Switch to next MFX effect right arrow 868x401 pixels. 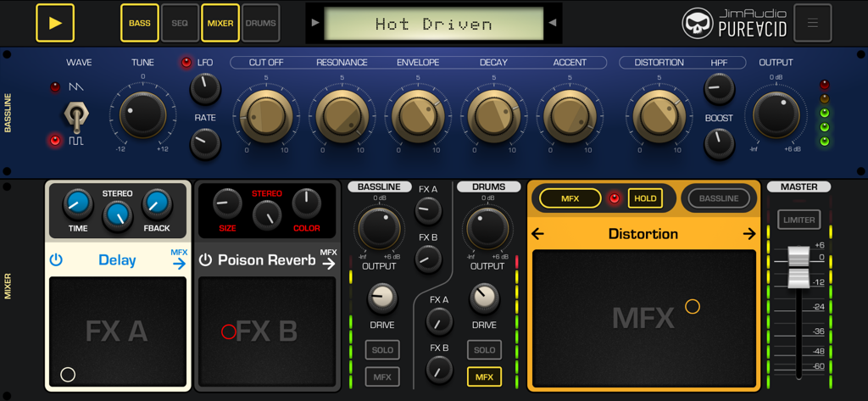coord(749,234)
